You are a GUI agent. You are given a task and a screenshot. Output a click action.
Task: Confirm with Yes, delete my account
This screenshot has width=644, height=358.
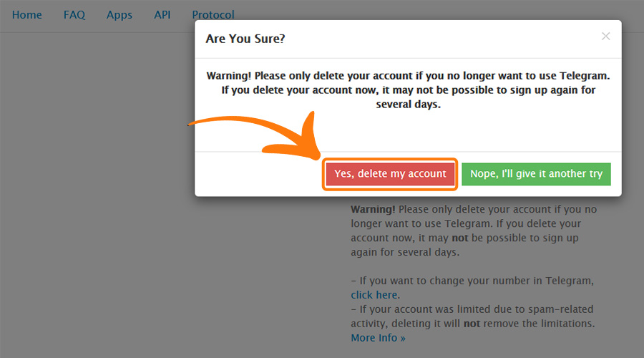[390, 174]
